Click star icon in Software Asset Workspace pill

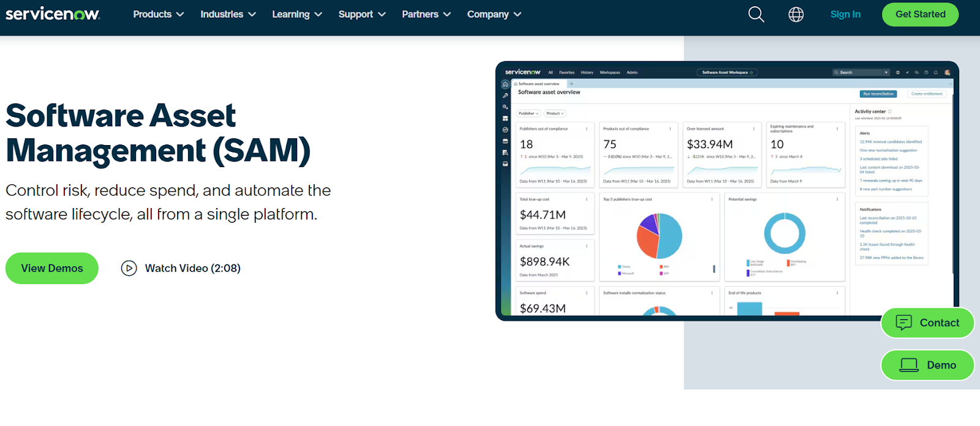coord(752,72)
